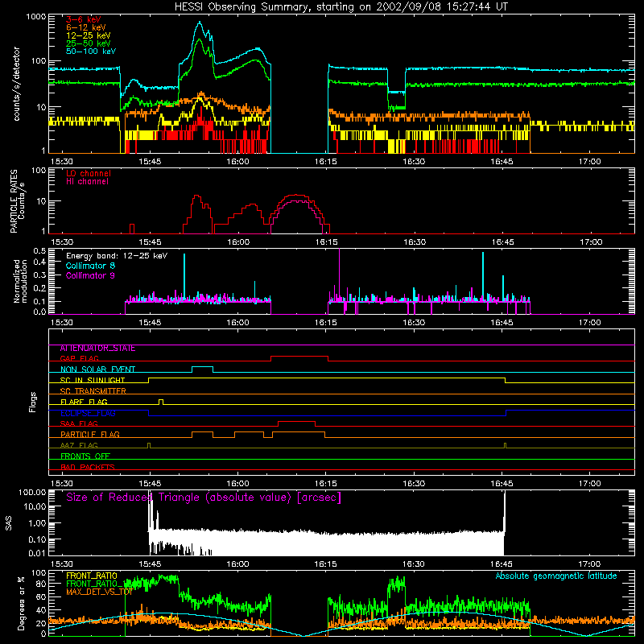Select the Collimator 8 legend label
This screenshot has width=644, height=644.
90,266
